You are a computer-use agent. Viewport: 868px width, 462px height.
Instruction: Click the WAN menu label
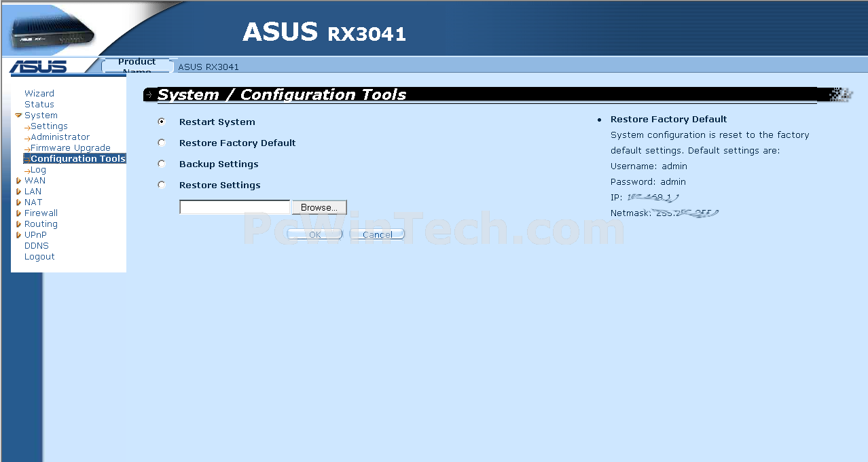35,181
